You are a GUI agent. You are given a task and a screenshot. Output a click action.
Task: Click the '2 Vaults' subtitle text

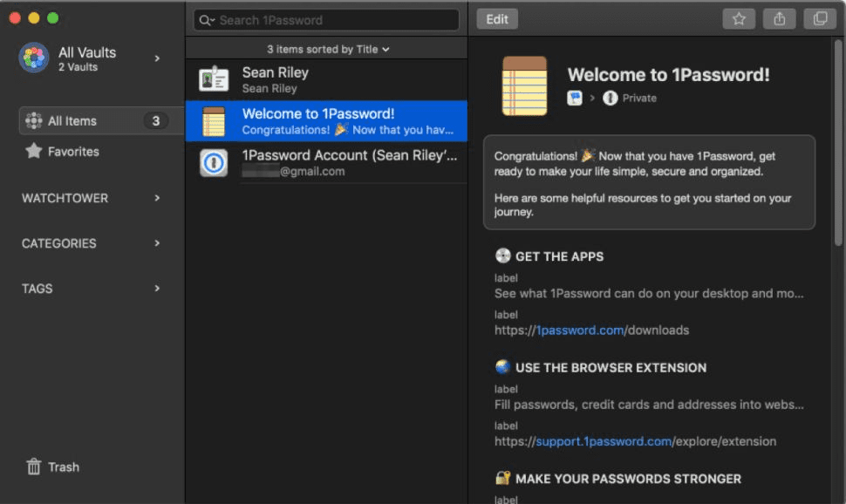tap(78, 67)
